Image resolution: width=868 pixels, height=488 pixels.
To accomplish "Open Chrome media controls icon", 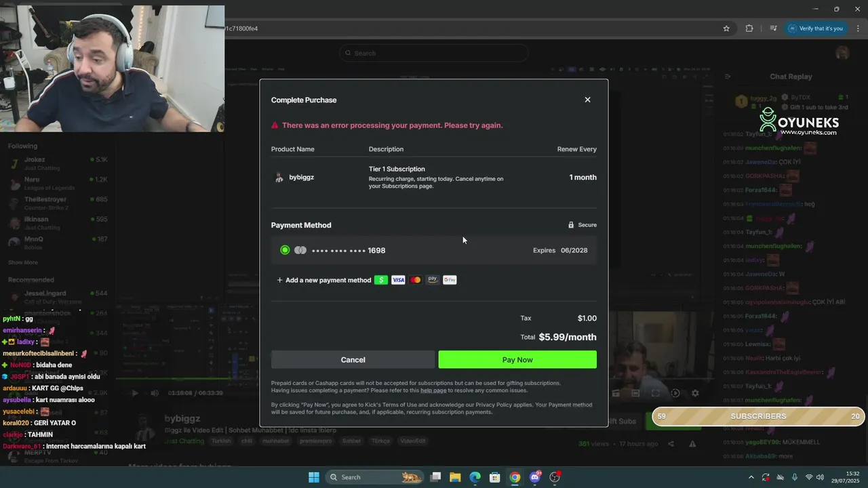I will click(773, 28).
